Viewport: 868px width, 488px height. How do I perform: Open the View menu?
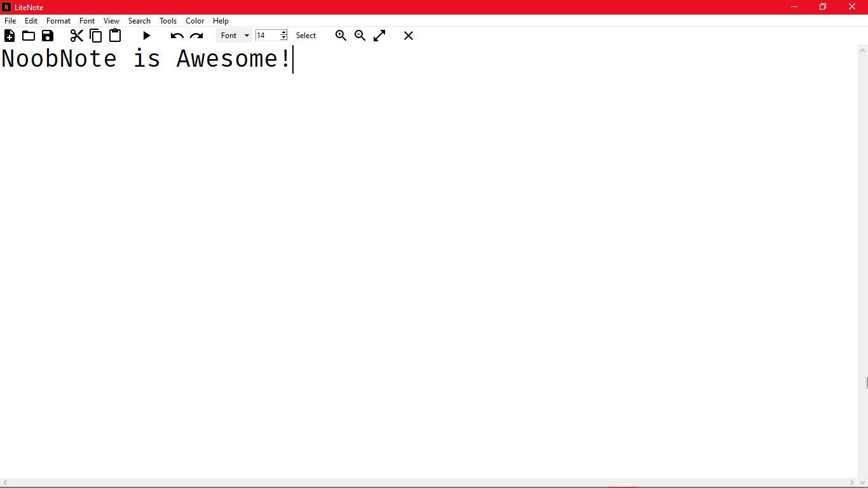coord(111,21)
